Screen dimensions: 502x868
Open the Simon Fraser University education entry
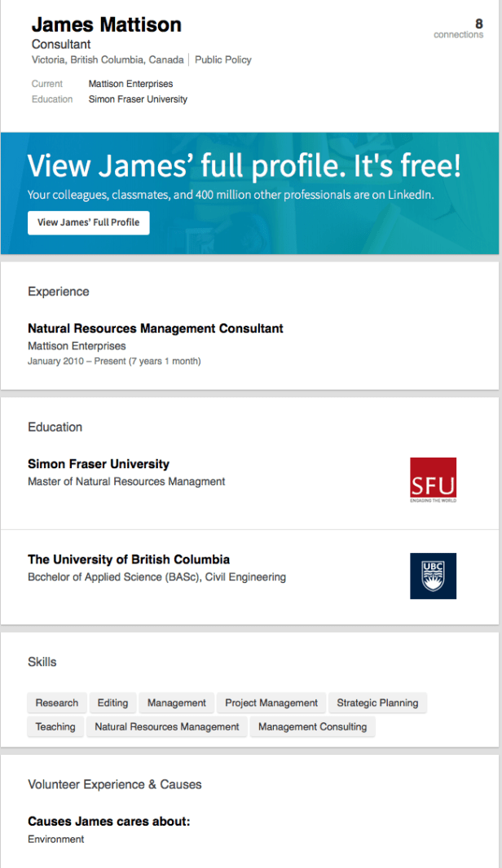click(99, 464)
